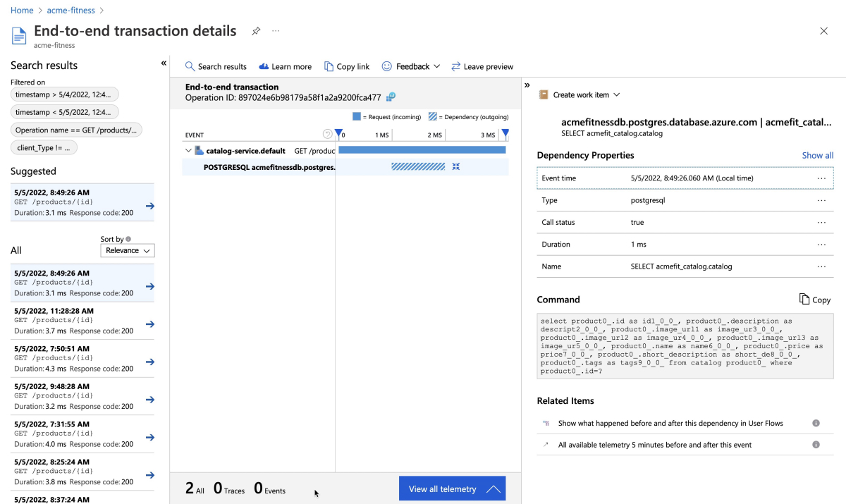The height and width of the screenshot is (504, 846).
Task: Click the Show all properties link
Action: (817, 155)
